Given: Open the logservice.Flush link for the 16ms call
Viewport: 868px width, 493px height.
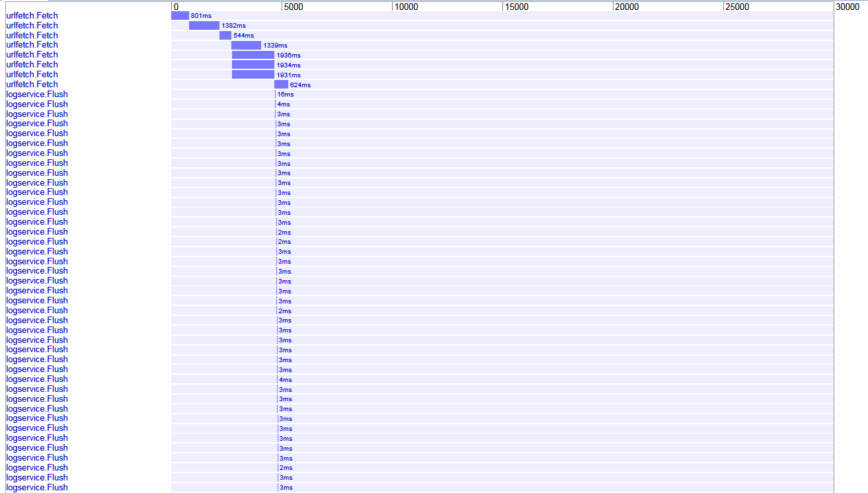Looking at the screenshot, I should pos(37,94).
